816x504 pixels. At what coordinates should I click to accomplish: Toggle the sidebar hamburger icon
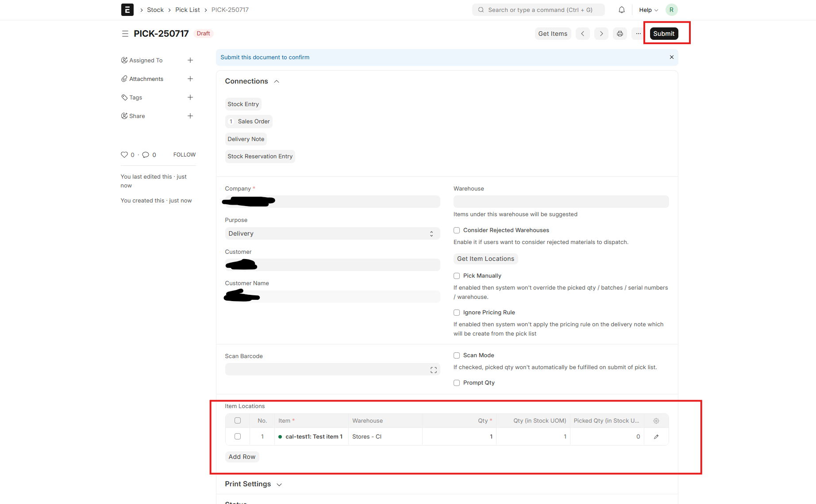[125, 34]
